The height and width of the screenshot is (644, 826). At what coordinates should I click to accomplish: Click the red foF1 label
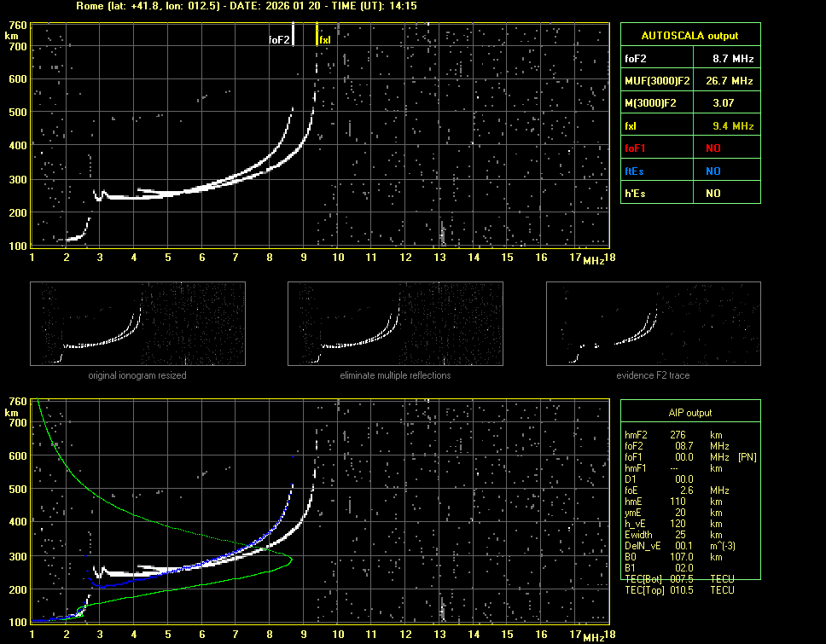click(x=636, y=148)
